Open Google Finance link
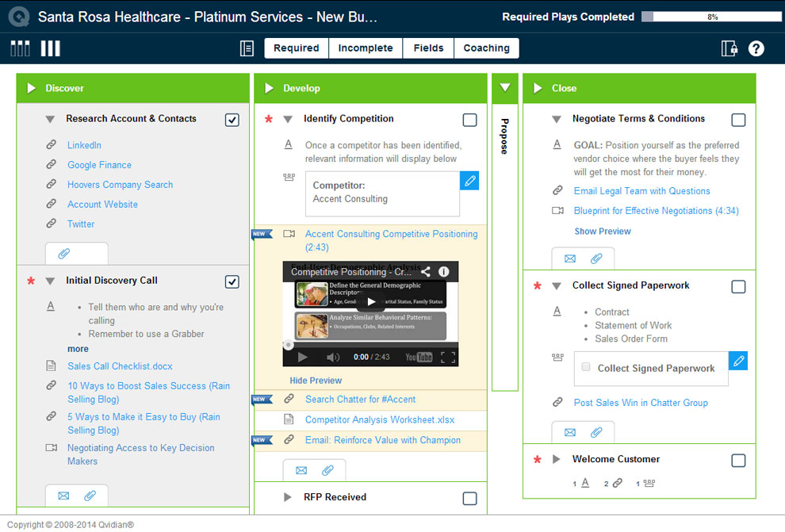This screenshot has width=785, height=532. point(100,165)
